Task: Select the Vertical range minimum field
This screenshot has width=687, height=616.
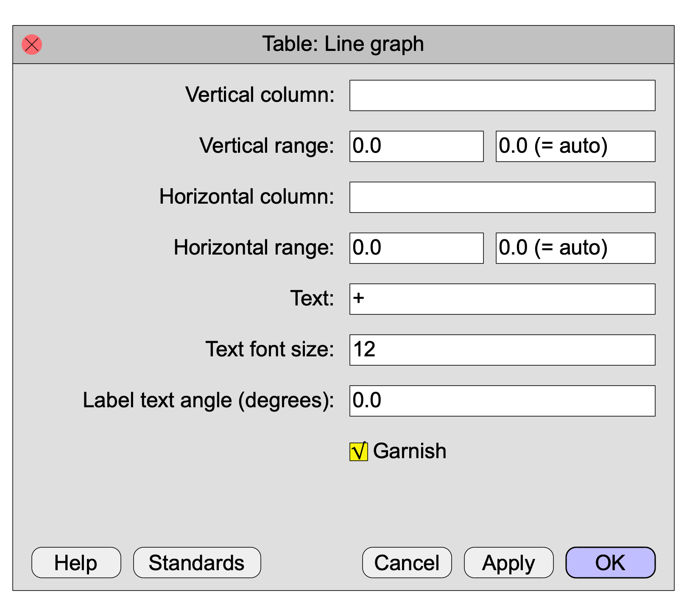Action: (x=416, y=146)
